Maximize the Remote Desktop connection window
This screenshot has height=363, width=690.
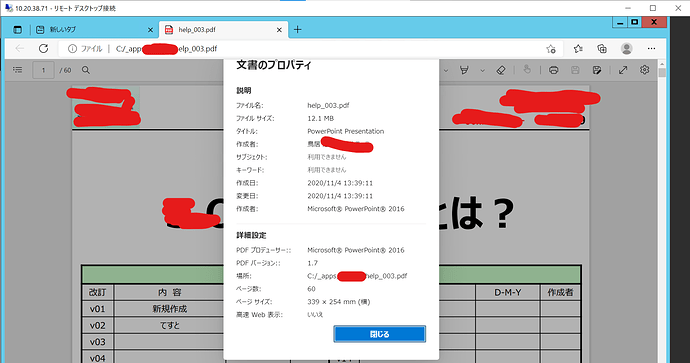point(653,8)
